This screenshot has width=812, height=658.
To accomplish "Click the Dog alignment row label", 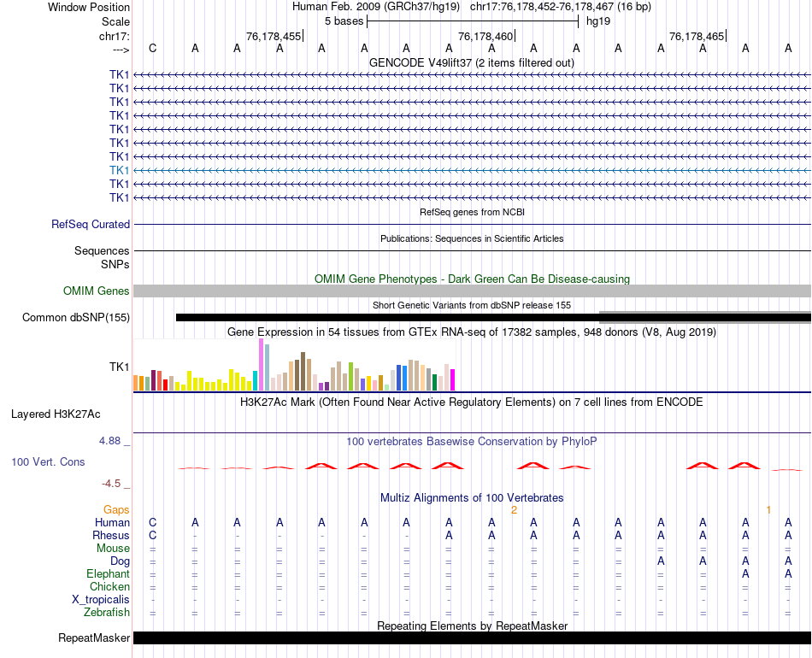I will 120,561.
